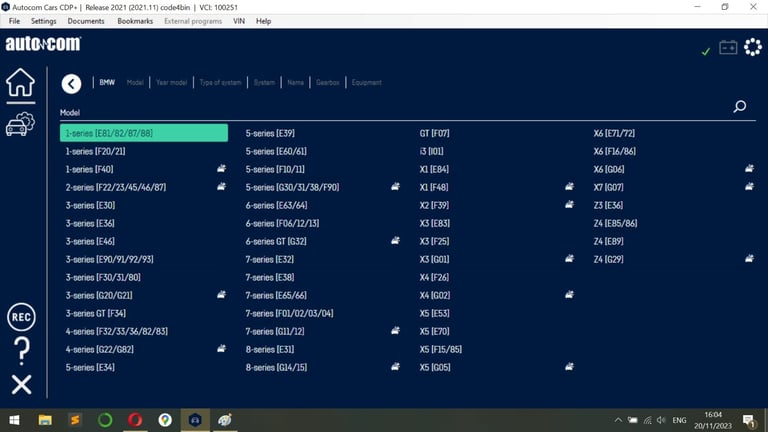The image size is (768, 432).
Task: Select 5-series [F10/11] entry
Action: (275, 169)
